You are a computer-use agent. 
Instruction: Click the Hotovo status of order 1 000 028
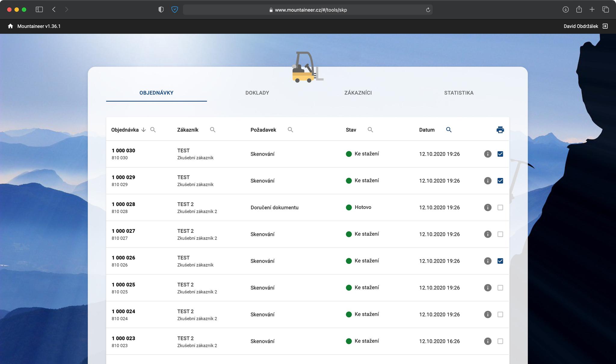[363, 207]
